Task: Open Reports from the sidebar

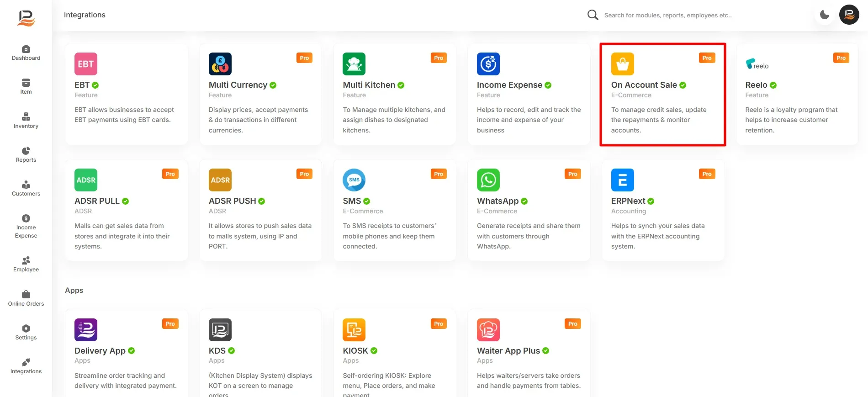Action: (x=26, y=155)
